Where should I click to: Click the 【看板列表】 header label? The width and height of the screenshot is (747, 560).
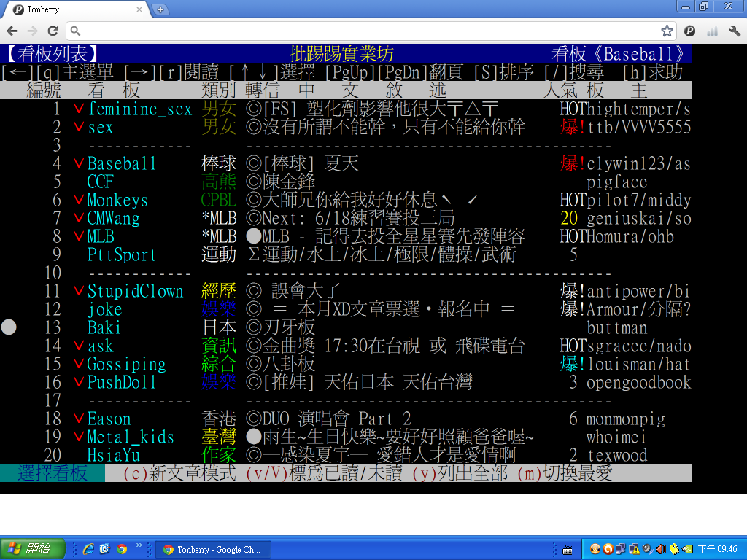(53, 54)
